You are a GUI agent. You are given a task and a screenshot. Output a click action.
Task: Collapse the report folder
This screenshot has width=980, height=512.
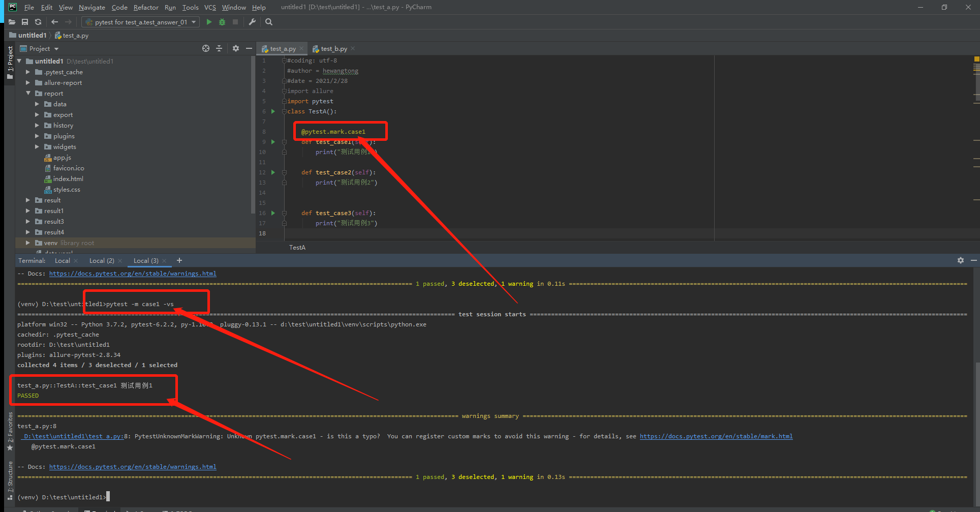[x=28, y=94]
